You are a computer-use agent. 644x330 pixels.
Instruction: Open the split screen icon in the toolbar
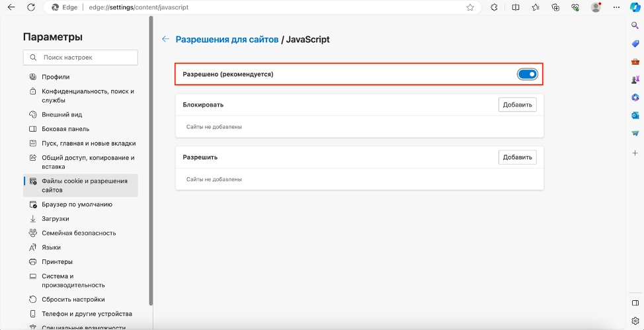[x=516, y=7]
